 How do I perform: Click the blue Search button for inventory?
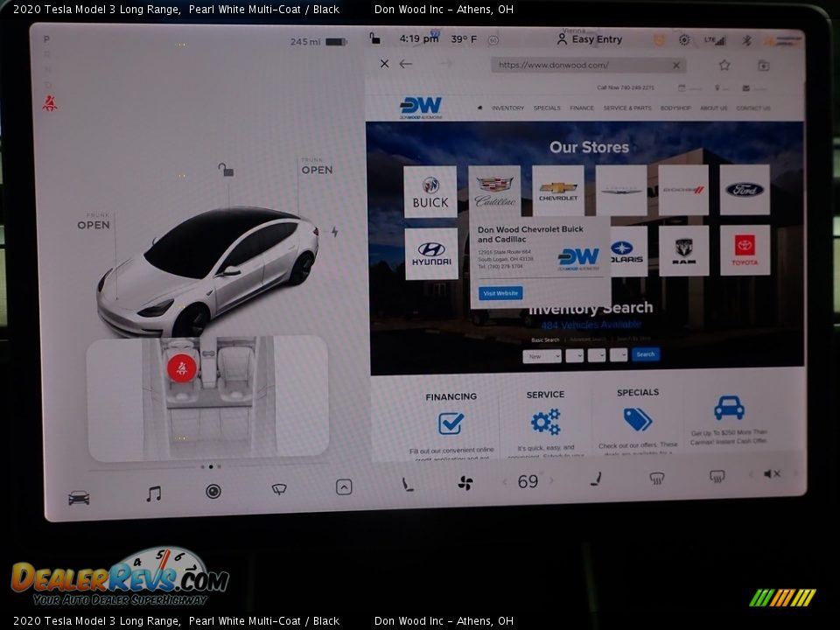pos(646,354)
